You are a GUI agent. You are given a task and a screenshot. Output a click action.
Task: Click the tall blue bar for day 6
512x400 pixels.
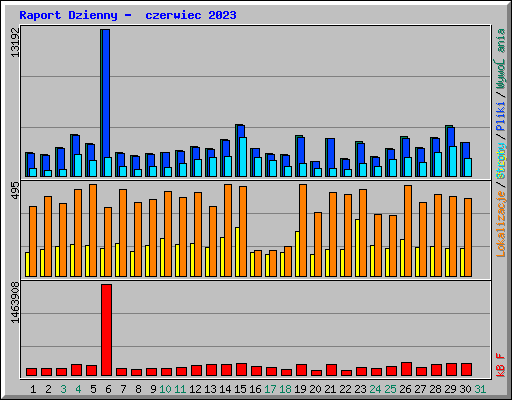[x=106, y=93]
